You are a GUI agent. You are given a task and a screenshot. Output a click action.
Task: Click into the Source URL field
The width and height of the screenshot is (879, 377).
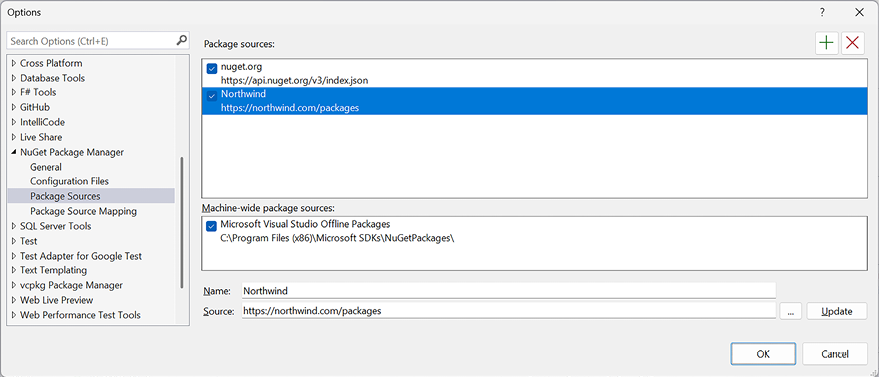508,310
